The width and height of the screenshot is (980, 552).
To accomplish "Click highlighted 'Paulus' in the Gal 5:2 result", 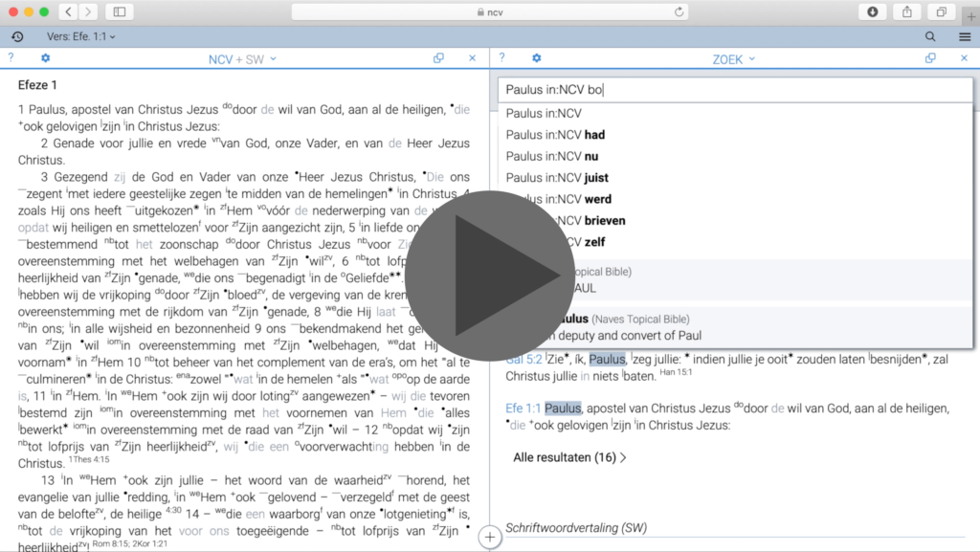I will (607, 360).
